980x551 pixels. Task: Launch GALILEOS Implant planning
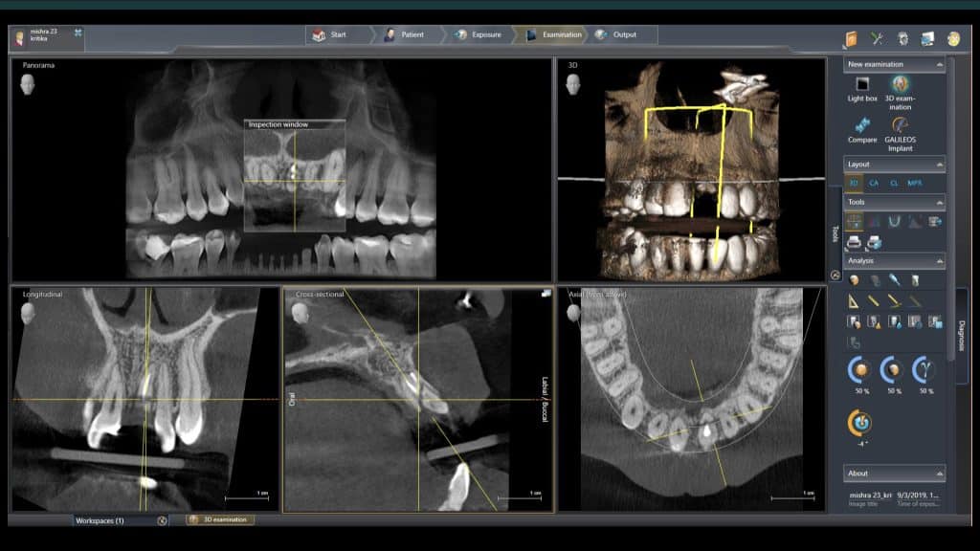point(901,126)
